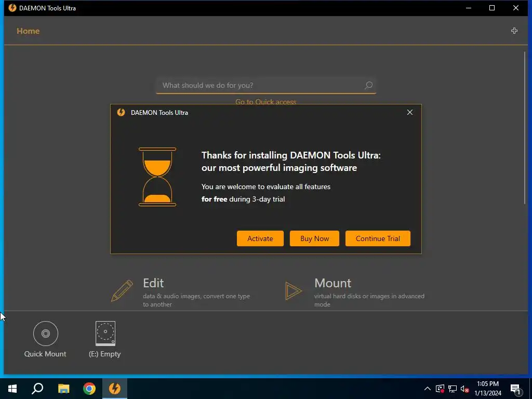This screenshot has width=532, height=399.
Task: Click the hourglass graphic in the dialog
Action: pos(157,177)
